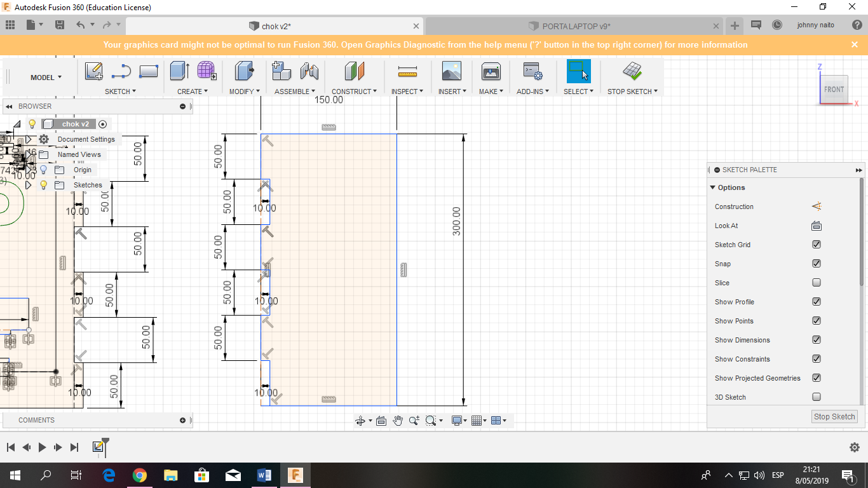Select the Construct plane icon
The width and height of the screenshot is (868, 488).
355,71
